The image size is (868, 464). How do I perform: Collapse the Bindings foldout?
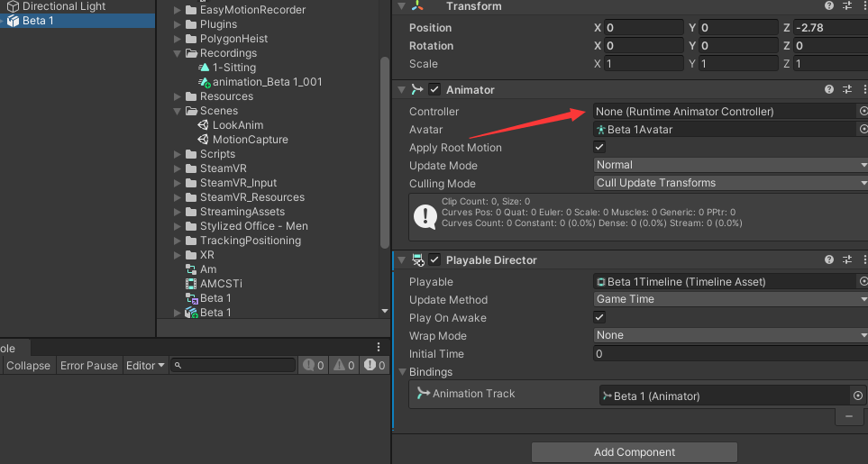coord(402,371)
